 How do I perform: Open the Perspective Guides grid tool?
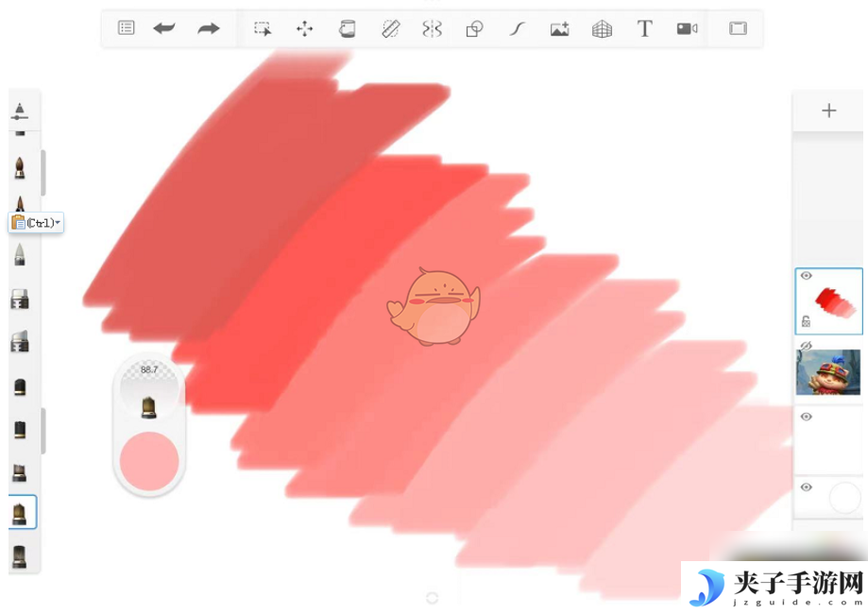(x=602, y=28)
